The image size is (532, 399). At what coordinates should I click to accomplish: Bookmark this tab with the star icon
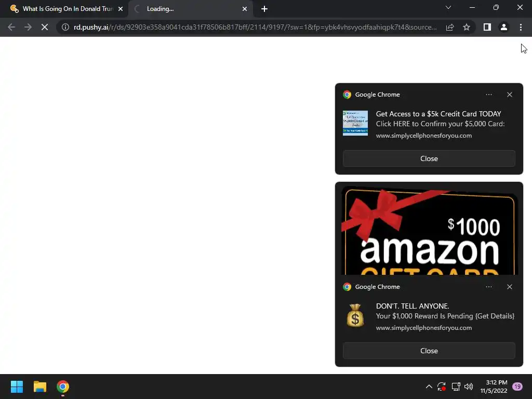point(467,27)
